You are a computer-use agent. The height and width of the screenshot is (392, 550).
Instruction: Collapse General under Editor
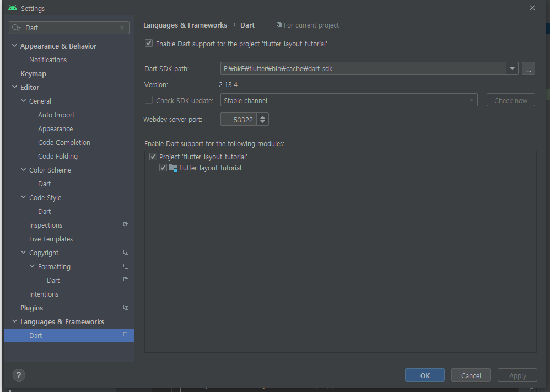pos(24,101)
